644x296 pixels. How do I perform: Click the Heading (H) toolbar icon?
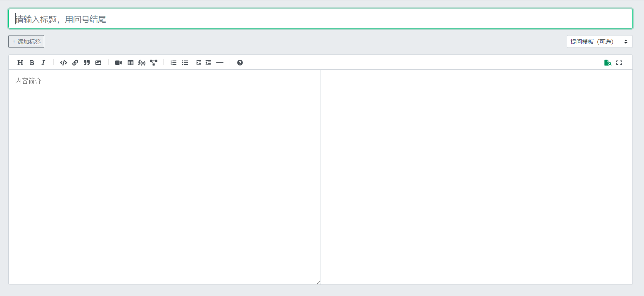20,63
